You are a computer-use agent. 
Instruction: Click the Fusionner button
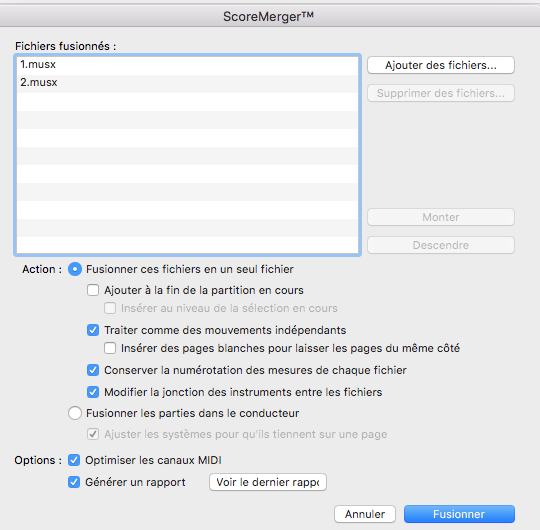pos(459,514)
